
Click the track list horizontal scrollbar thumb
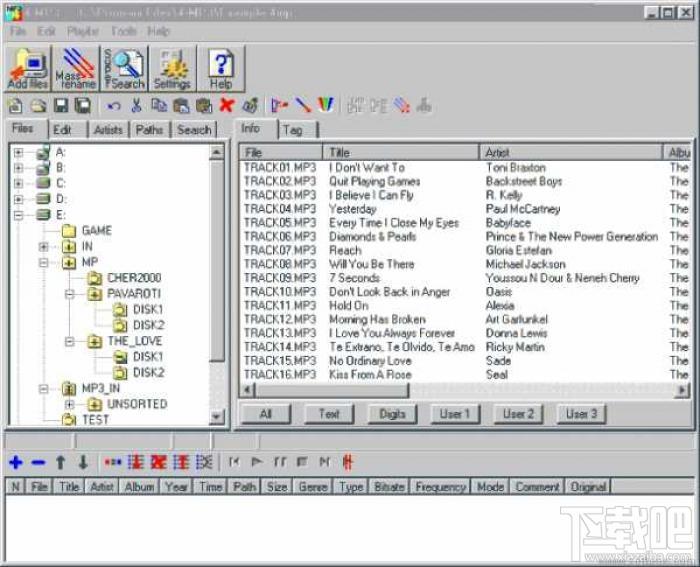click(x=331, y=390)
